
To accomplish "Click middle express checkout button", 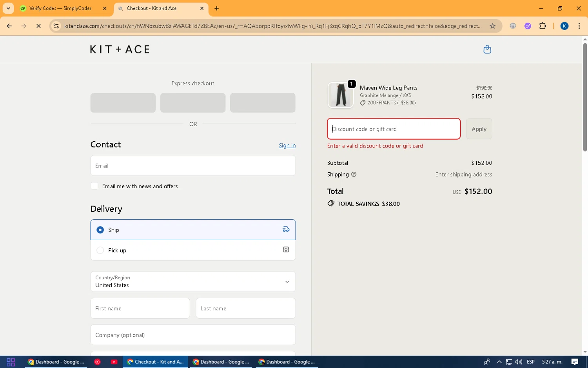I will 193,103.
